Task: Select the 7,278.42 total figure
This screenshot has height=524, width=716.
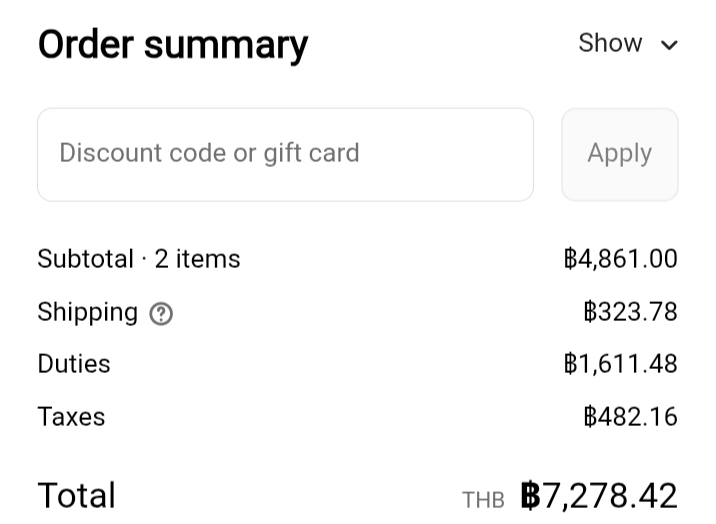Action: pyautogui.click(x=611, y=496)
